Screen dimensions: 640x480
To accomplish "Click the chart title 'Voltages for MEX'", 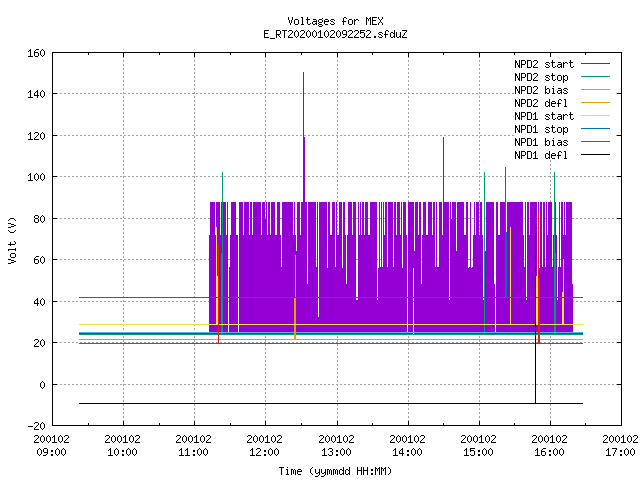I will tap(335, 21).
